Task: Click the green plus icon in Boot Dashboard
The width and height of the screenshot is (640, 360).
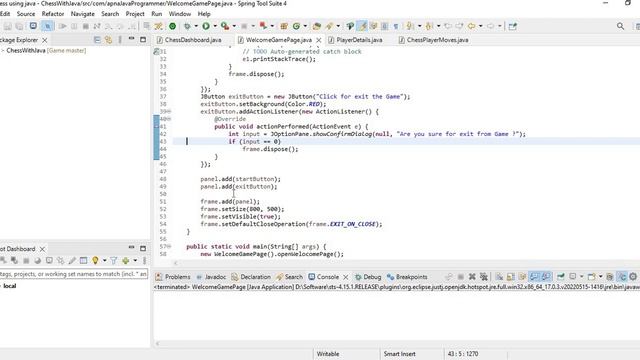Action: pyautogui.click(x=126, y=260)
